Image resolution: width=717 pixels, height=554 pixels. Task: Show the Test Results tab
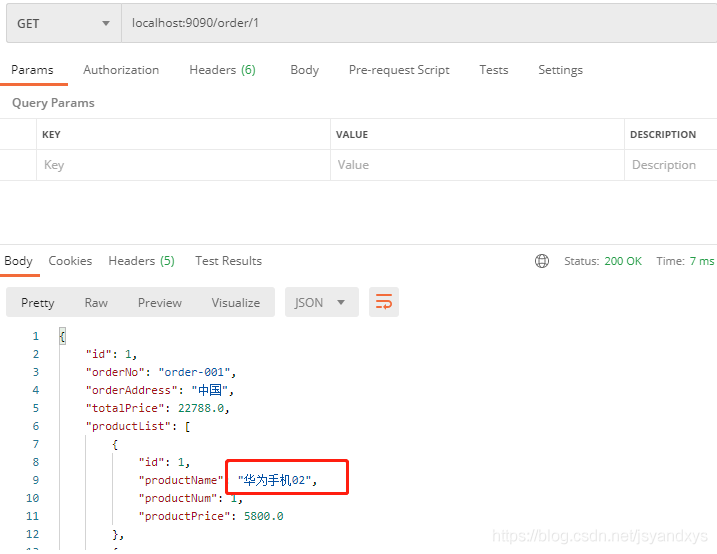(x=229, y=261)
